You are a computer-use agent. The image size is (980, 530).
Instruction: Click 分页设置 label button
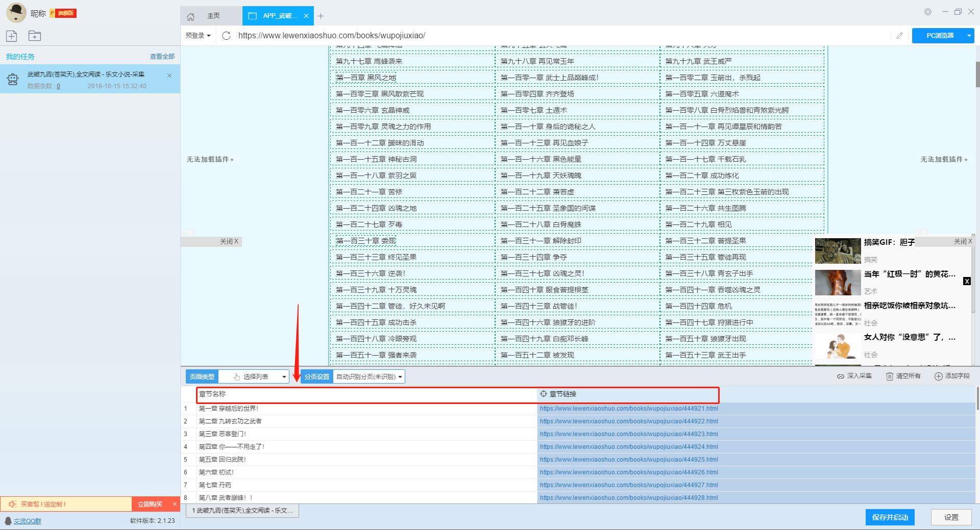coord(317,376)
